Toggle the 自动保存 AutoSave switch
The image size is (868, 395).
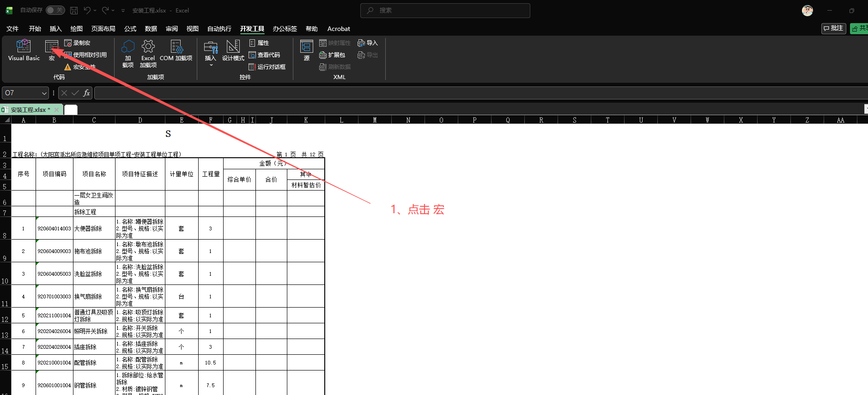55,10
